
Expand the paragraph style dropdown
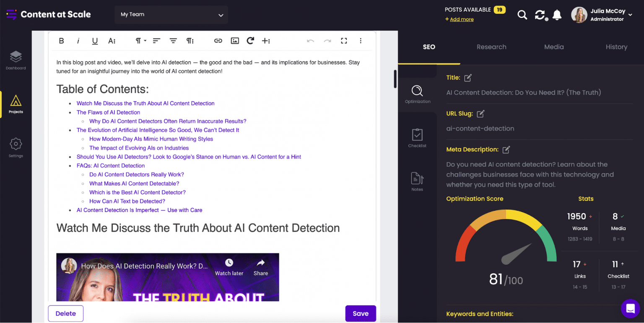139,41
